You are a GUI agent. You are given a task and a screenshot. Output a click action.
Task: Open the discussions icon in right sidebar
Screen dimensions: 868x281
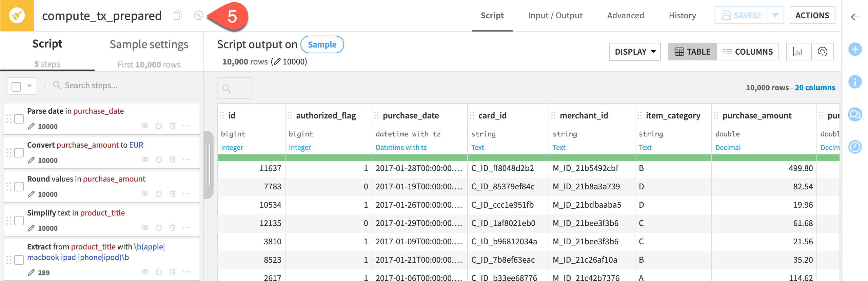point(855,114)
